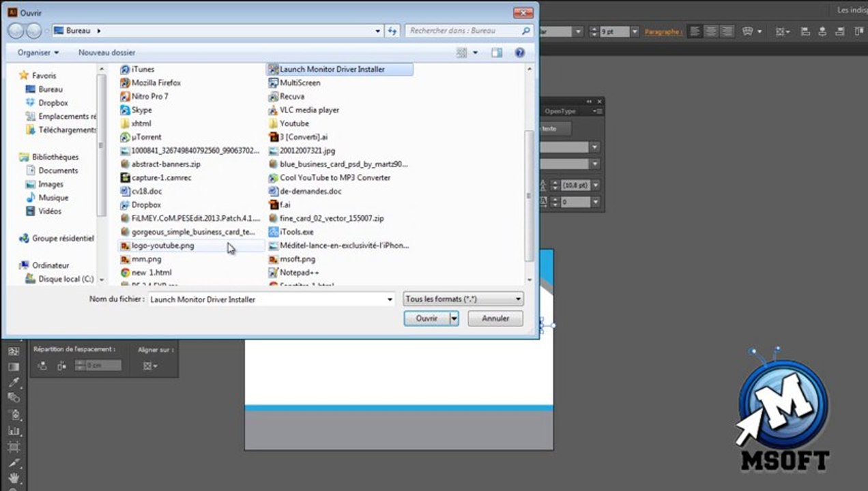This screenshot has height=491, width=868.
Task: Click horizontal align left icon in control bar
Action: 805,31
